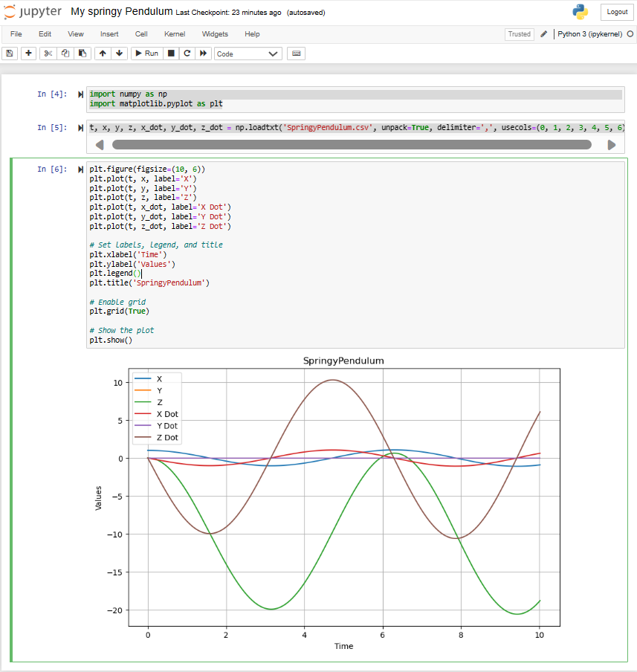The width and height of the screenshot is (637, 672).
Task: Click the Jupyter logo
Action: (x=33, y=12)
